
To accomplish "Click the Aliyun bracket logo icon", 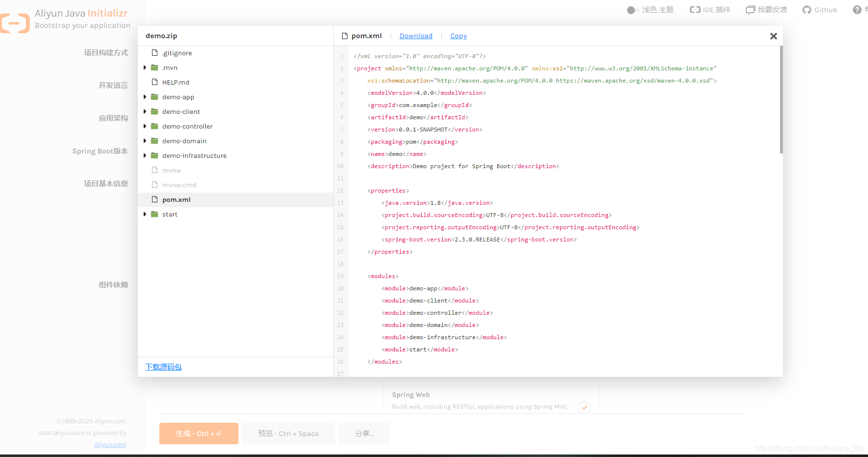I will click(15, 23).
